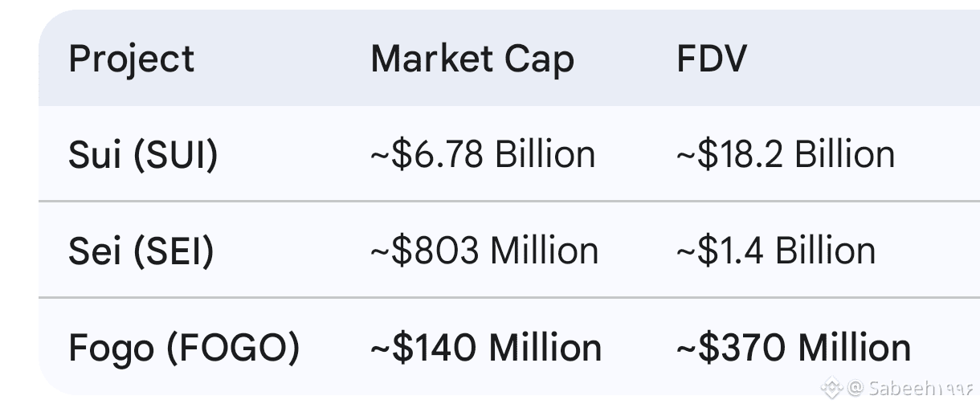The height and width of the screenshot is (408, 980).
Task: Click the ~$803 Million market cap value
Action: (x=484, y=251)
